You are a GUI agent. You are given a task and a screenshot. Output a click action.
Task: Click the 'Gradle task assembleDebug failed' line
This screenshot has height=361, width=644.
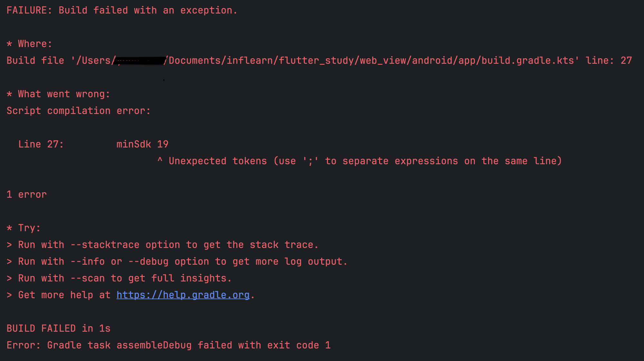coord(169,345)
